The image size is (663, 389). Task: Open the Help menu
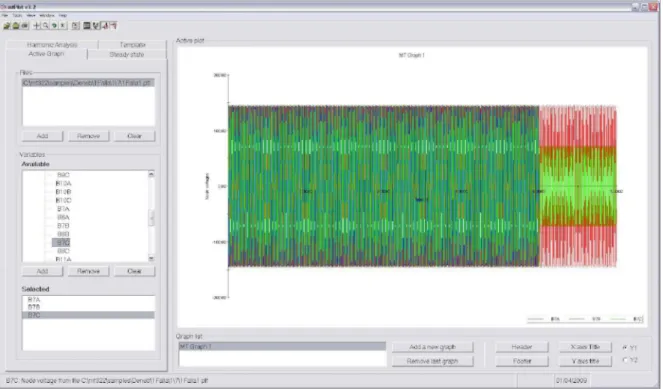coord(63,15)
